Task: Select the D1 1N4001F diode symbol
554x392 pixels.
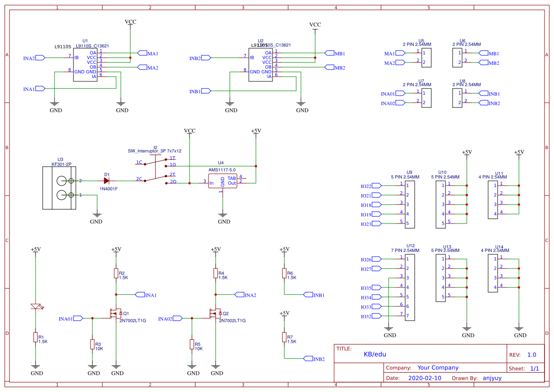Action: 107,180
